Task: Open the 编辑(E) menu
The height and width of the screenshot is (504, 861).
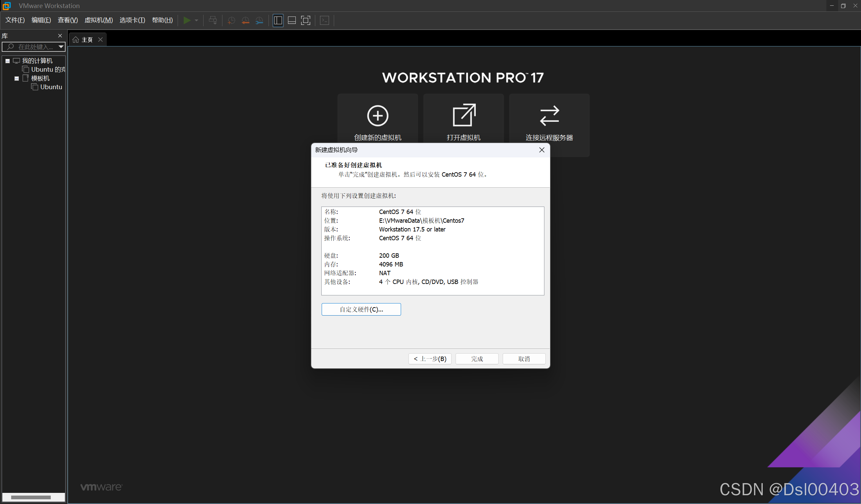Action: (41, 20)
